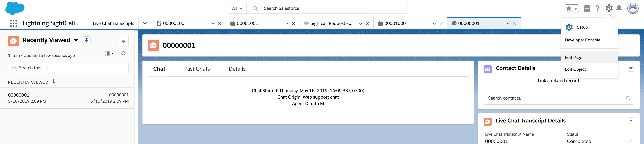Click the Setup gear icon in header
This screenshot has height=144, width=644.
pos(609,8)
